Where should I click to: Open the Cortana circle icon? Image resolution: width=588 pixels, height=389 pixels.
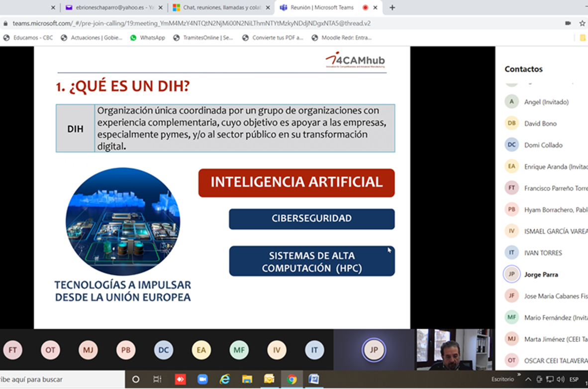tap(135, 380)
